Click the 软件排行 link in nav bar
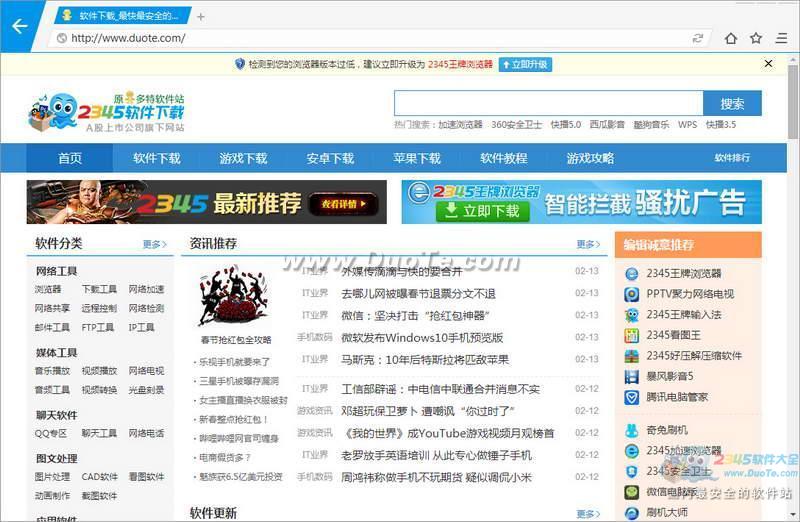This screenshot has height=522, width=800. [732, 158]
